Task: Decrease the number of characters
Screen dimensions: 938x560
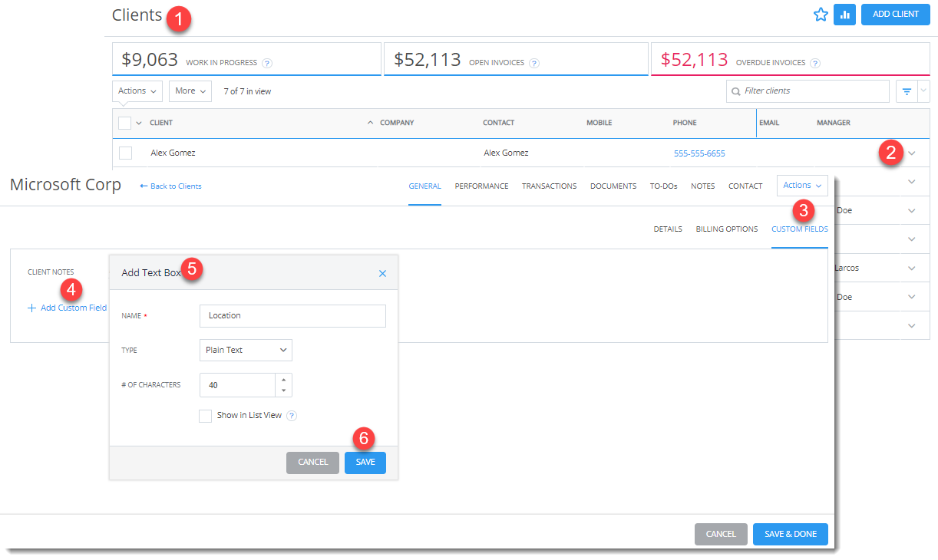Action: [284, 390]
